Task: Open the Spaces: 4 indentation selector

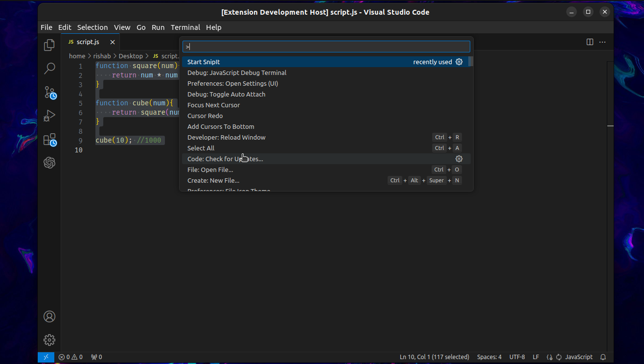Action: pyautogui.click(x=489, y=357)
